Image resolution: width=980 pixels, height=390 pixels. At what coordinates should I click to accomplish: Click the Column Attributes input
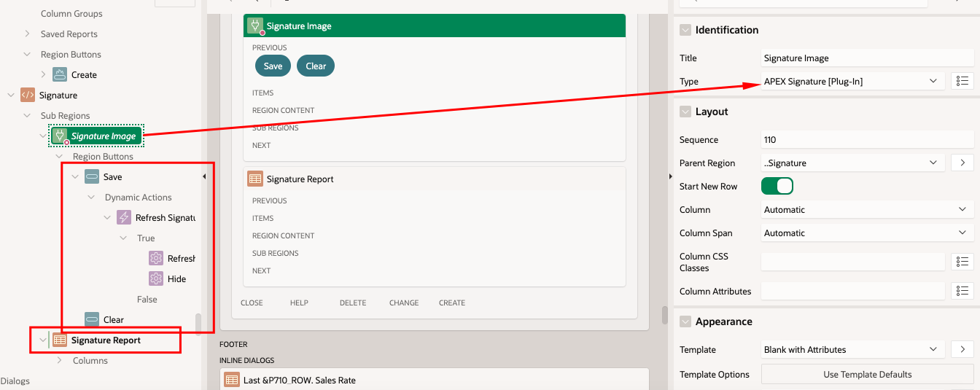click(x=852, y=291)
